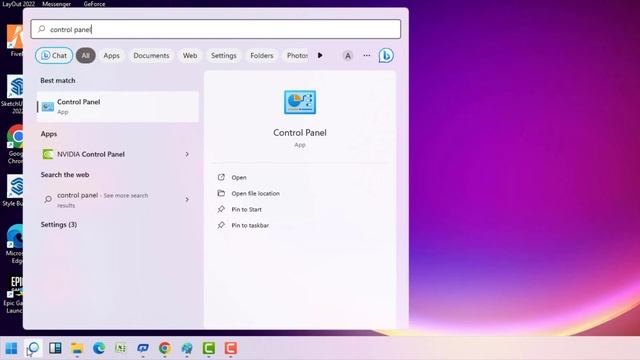
Task: Select 'control panel - See more search results'
Action: 118,200
